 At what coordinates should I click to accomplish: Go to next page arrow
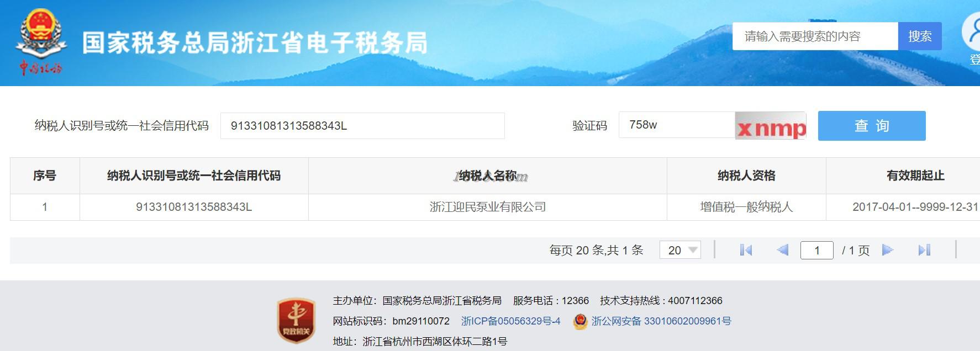click(888, 250)
